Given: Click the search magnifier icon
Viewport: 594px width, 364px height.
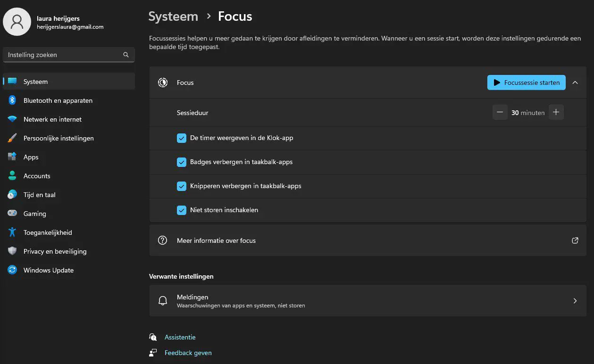Looking at the screenshot, I should (126, 55).
